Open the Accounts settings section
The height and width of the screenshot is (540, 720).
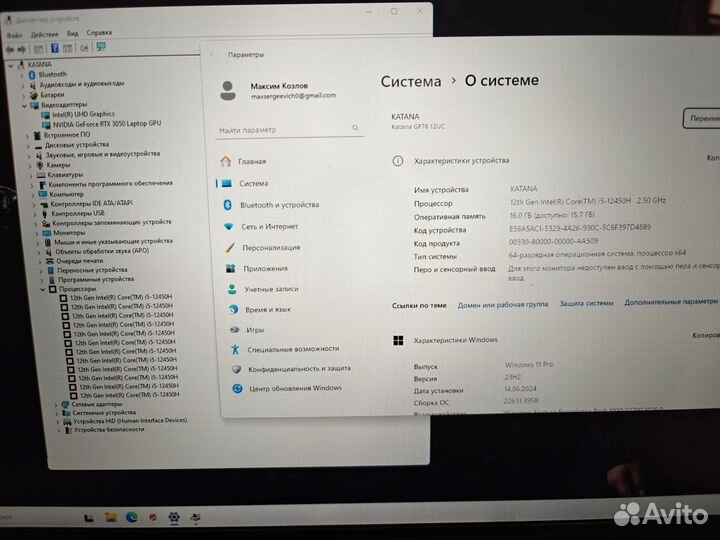(x=271, y=289)
